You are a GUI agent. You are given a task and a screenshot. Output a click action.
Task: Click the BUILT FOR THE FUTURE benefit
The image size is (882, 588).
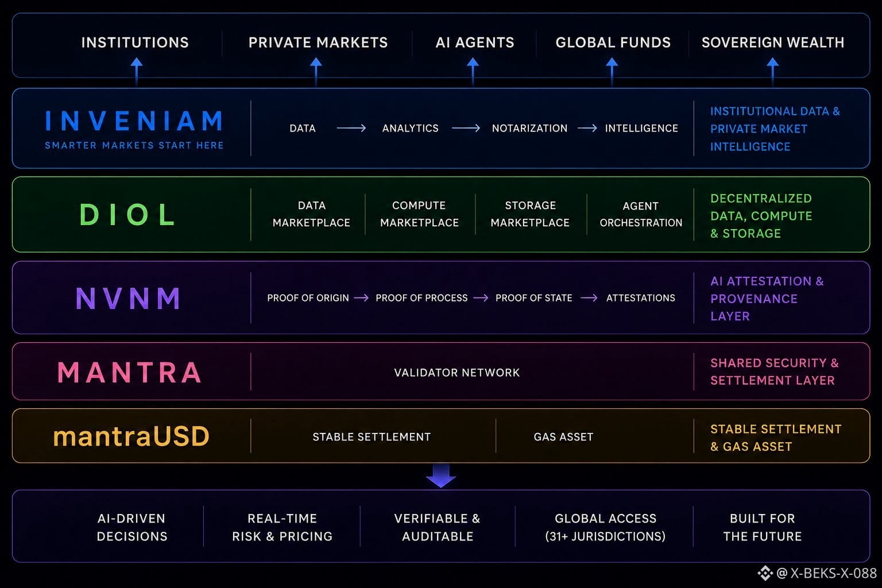point(763,527)
